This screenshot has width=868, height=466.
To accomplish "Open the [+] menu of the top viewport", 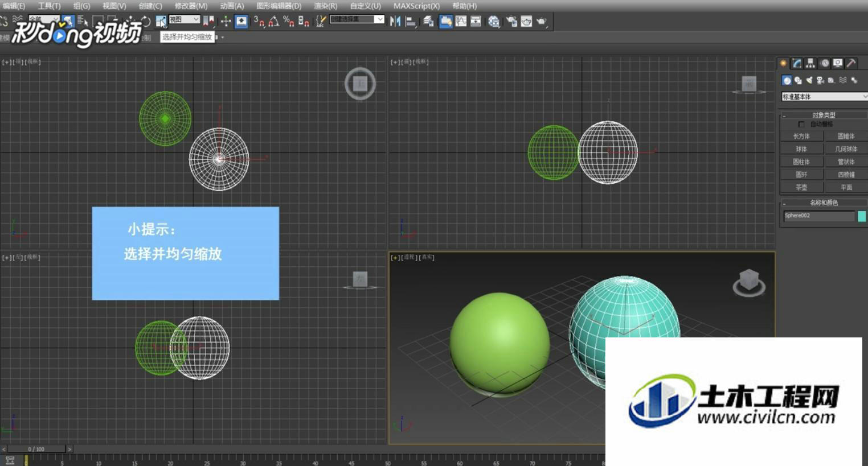I will point(6,62).
